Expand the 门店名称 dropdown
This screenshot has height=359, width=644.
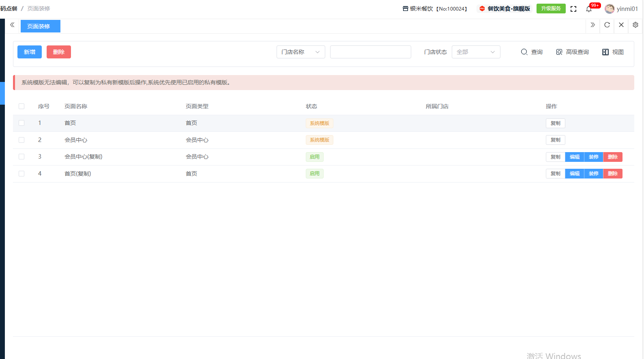pos(301,52)
